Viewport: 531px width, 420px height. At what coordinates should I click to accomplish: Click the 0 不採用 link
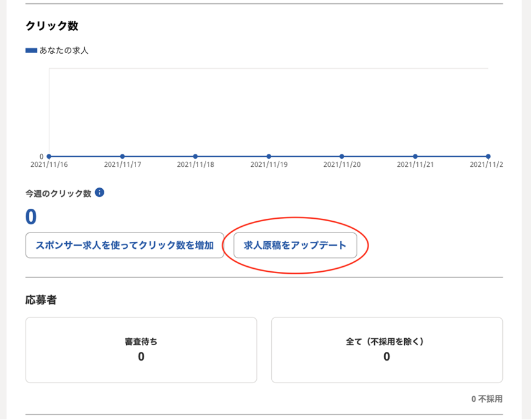pyautogui.click(x=487, y=399)
